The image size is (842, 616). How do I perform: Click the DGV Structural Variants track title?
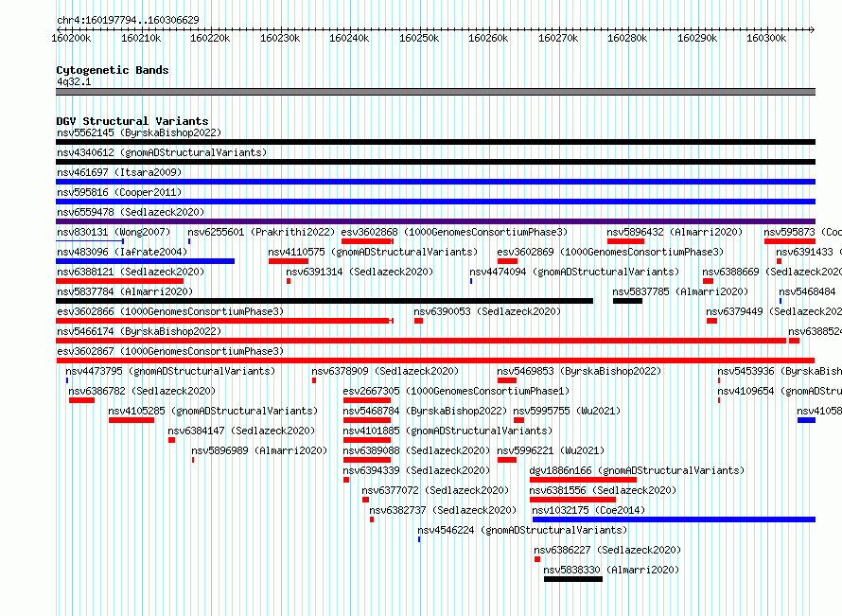pos(132,121)
